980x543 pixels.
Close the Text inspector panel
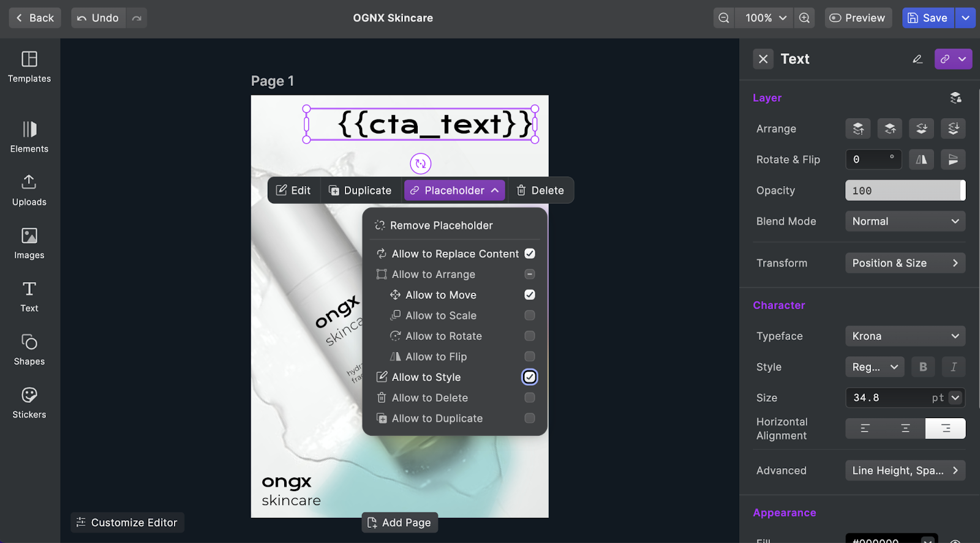coord(763,59)
